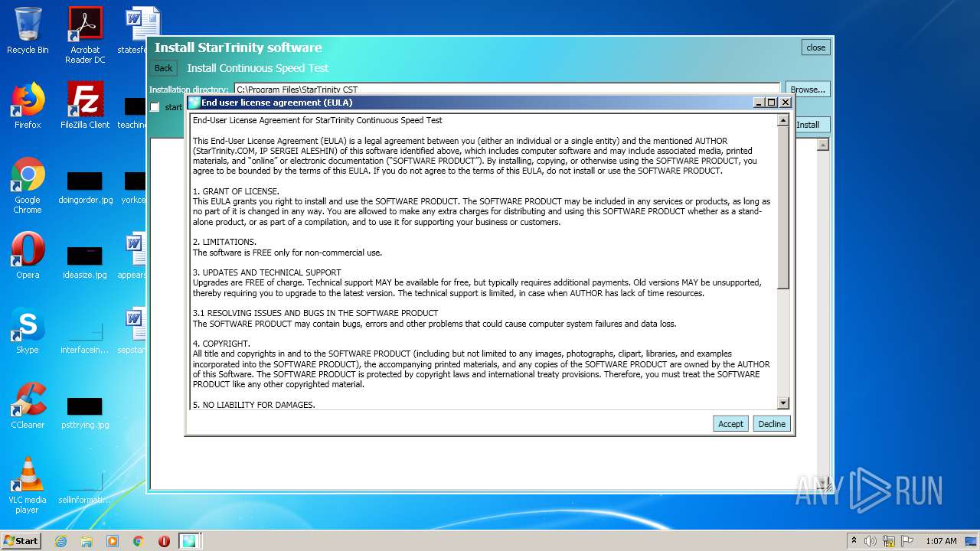Open the Action Center flag icon
980x551 pixels.
pyautogui.click(x=907, y=541)
